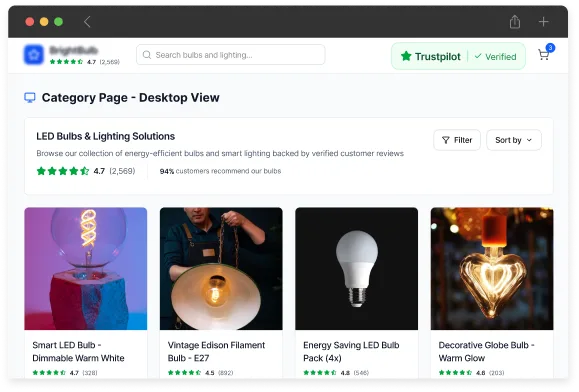Click the Trustpilot star logo

406,56
